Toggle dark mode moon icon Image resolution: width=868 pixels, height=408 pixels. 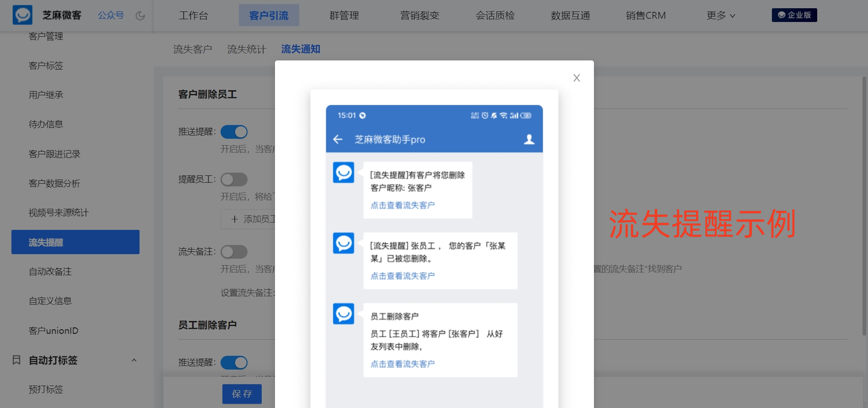[140, 16]
